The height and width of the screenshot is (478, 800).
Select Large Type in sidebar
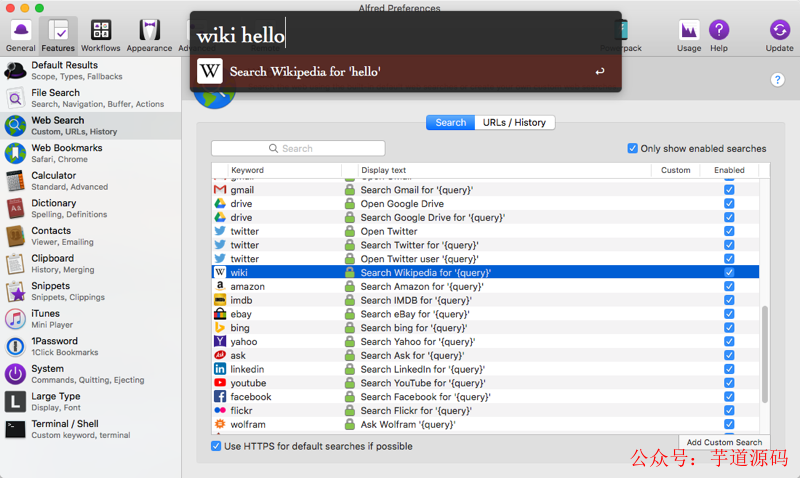pyautogui.click(x=91, y=401)
